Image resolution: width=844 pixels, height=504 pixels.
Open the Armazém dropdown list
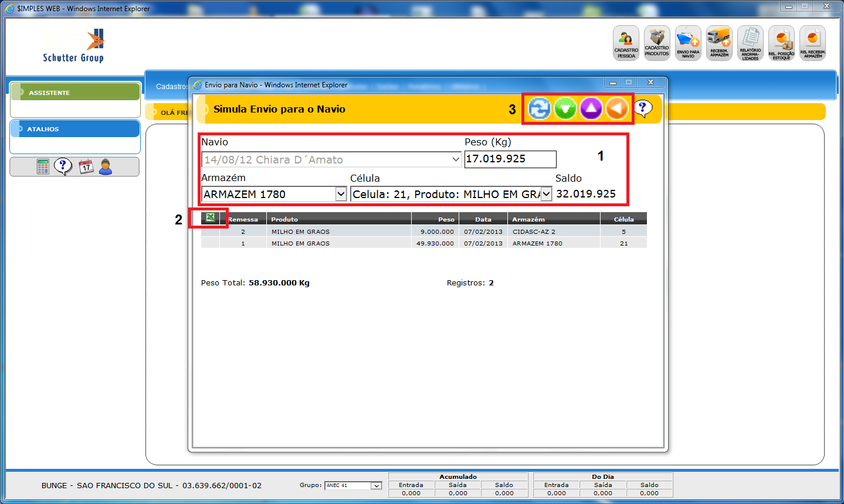click(x=340, y=194)
